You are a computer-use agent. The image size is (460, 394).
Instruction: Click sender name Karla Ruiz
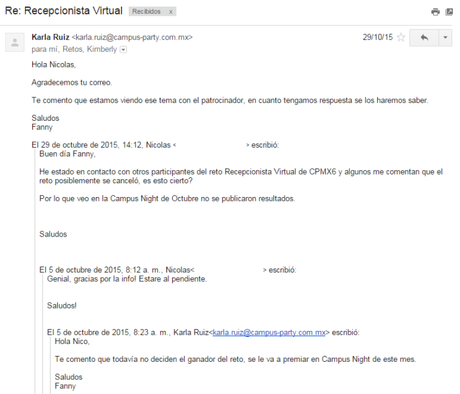click(50, 37)
